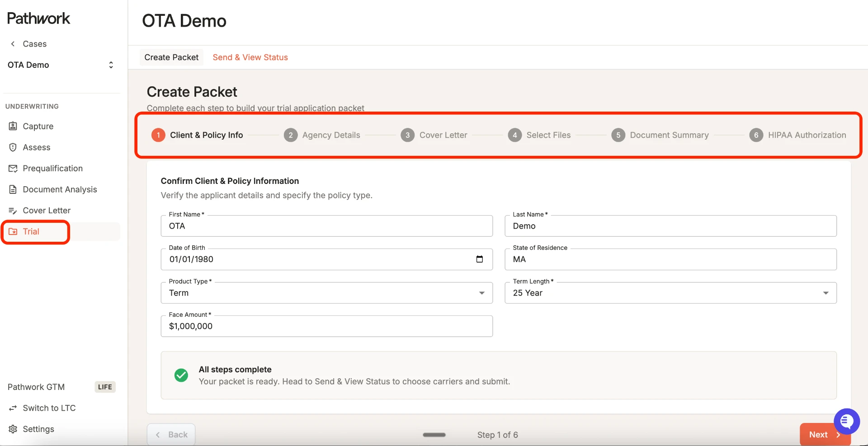The width and height of the screenshot is (868, 446).
Task: Click the 'Step 1 of 6' text
Action: (x=498, y=435)
